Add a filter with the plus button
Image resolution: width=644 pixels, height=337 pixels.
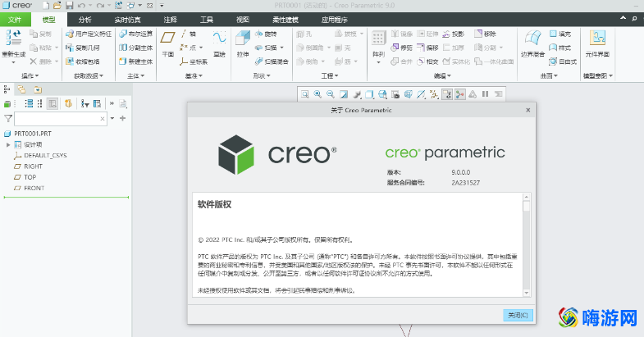click(122, 118)
